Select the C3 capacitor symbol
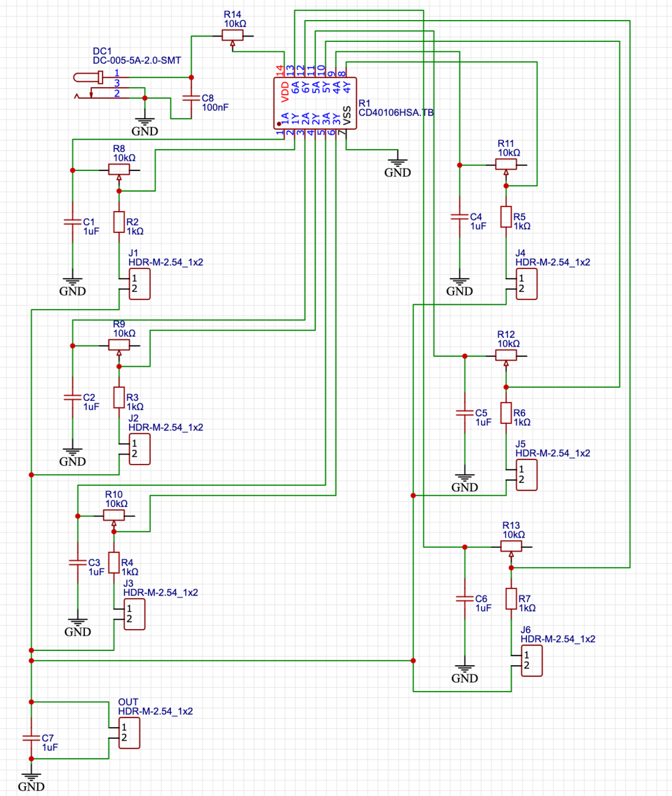Viewport: 672px width, 796px height. coord(78,563)
